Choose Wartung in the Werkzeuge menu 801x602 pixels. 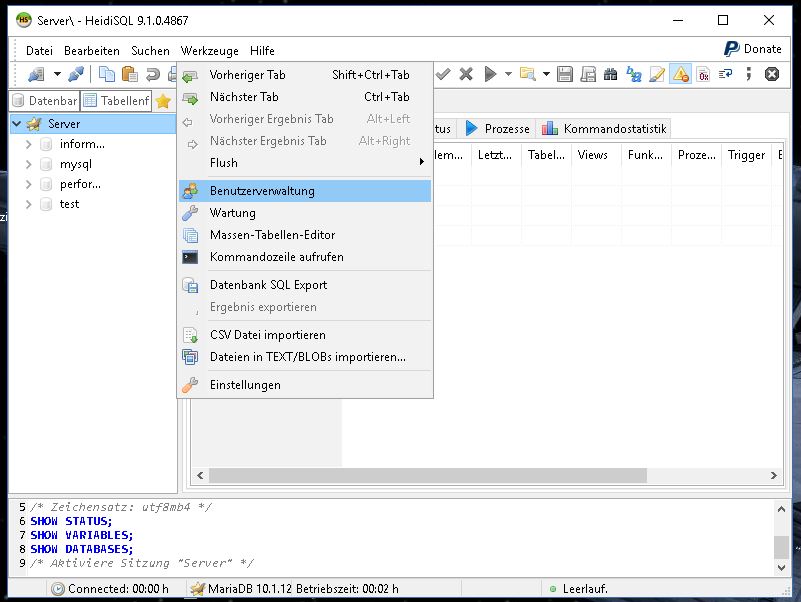pyautogui.click(x=305, y=213)
